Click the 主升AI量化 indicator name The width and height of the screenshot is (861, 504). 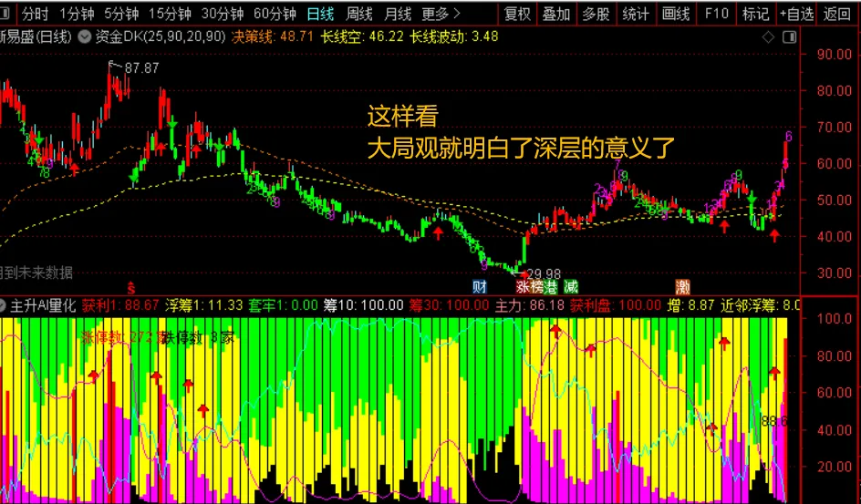[x=43, y=304]
